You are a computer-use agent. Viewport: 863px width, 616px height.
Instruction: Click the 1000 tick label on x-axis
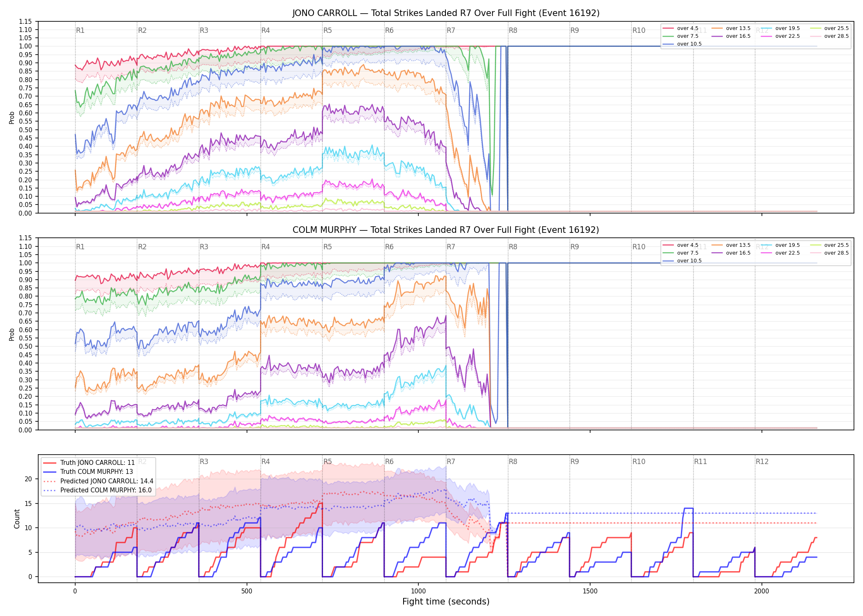coord(418,591)
